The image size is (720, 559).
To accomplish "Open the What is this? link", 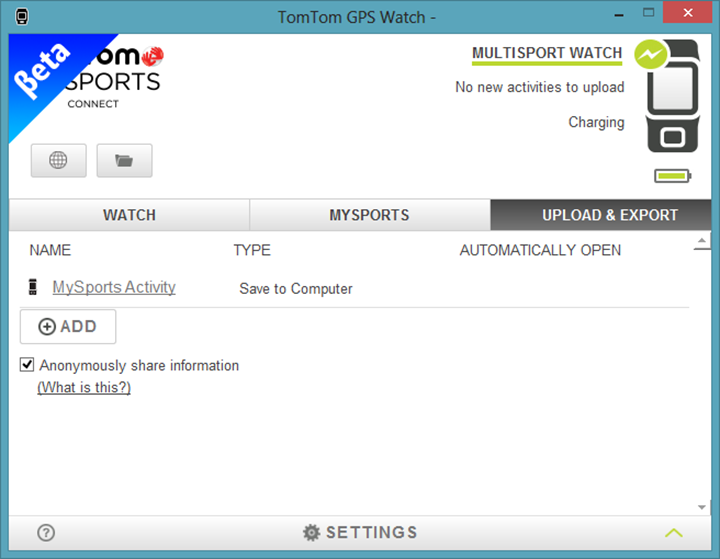I will click(x=84, y=387).
